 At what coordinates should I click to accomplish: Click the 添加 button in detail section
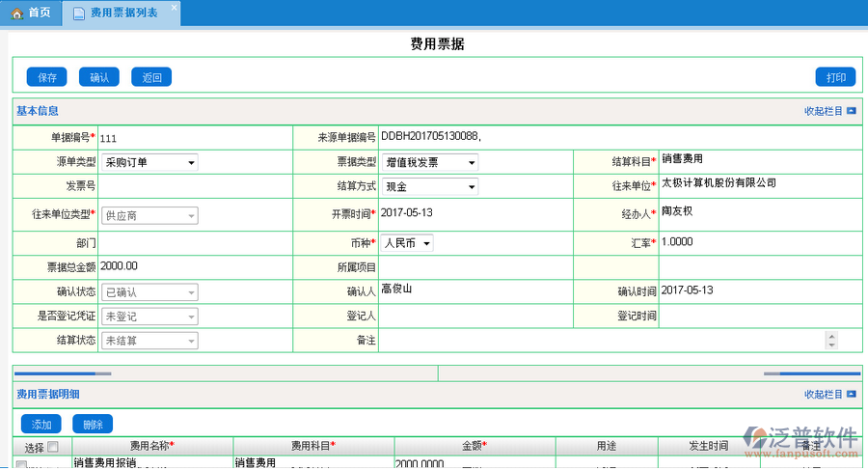pyautogui.click(x=41, y=424)
